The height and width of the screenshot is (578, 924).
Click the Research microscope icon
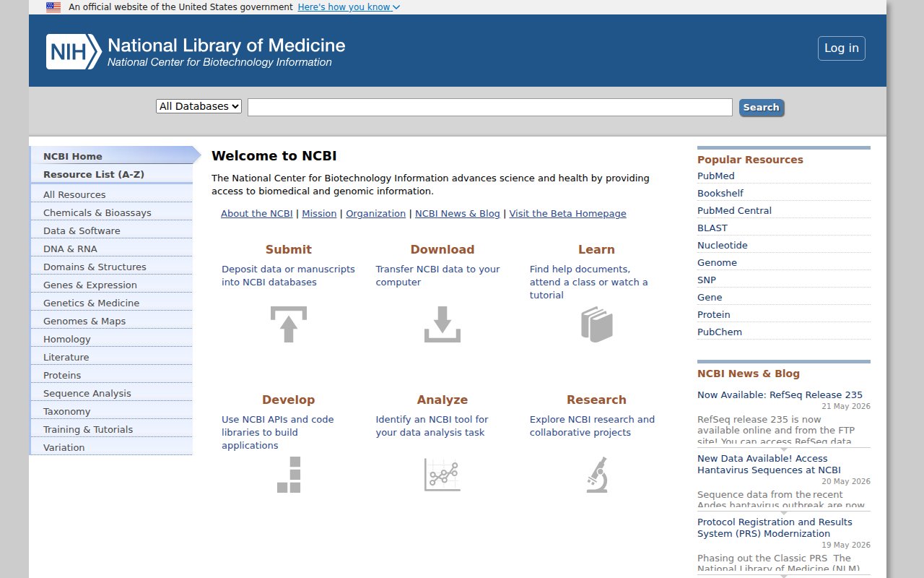596,475
